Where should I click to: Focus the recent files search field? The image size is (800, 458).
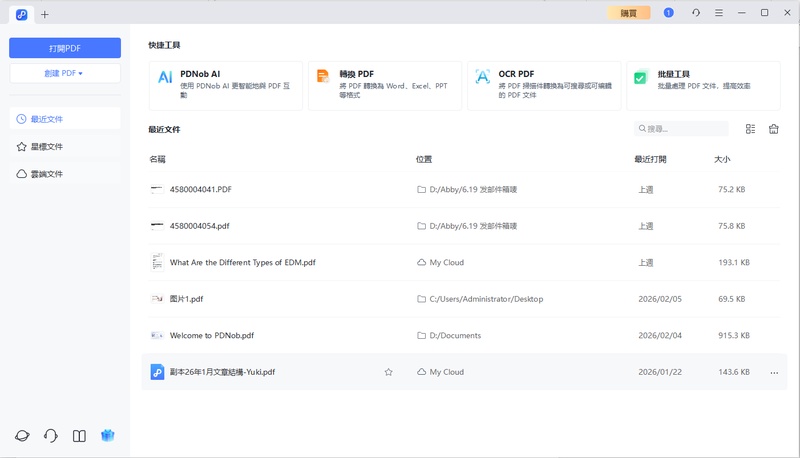coord(681,129)
